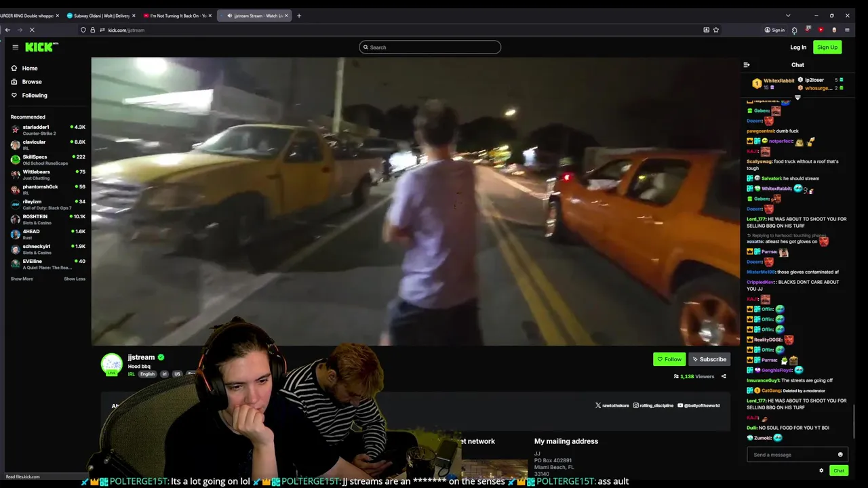Click the English language tag

click(x=147, y=374)
